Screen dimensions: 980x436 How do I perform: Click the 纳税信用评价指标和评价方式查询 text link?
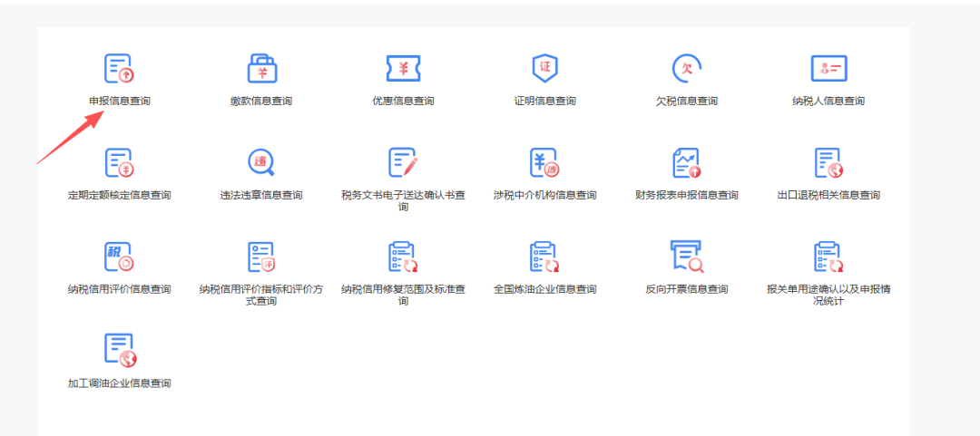(261, 295)
